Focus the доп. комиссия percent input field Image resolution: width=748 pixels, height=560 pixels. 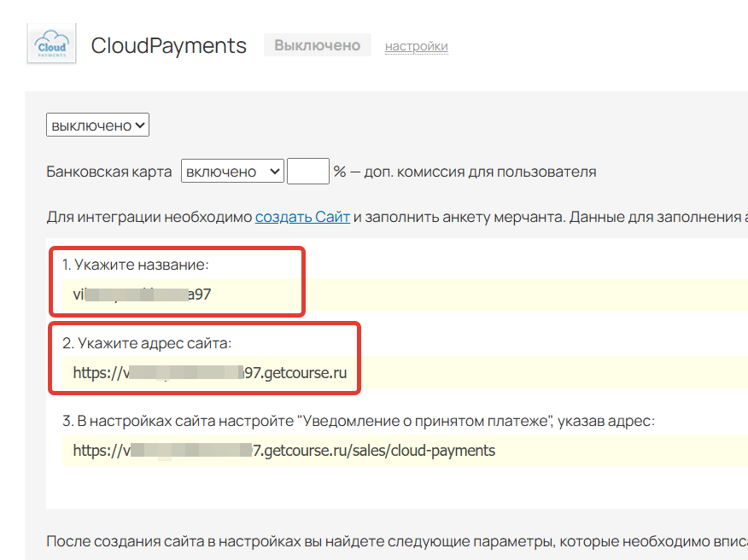point(307,172)
